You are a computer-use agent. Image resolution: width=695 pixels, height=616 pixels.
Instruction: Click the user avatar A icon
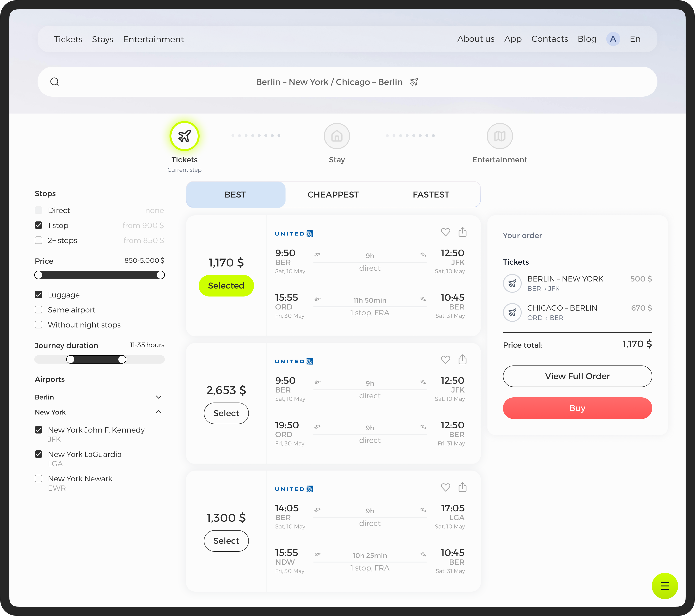[613, 39]
